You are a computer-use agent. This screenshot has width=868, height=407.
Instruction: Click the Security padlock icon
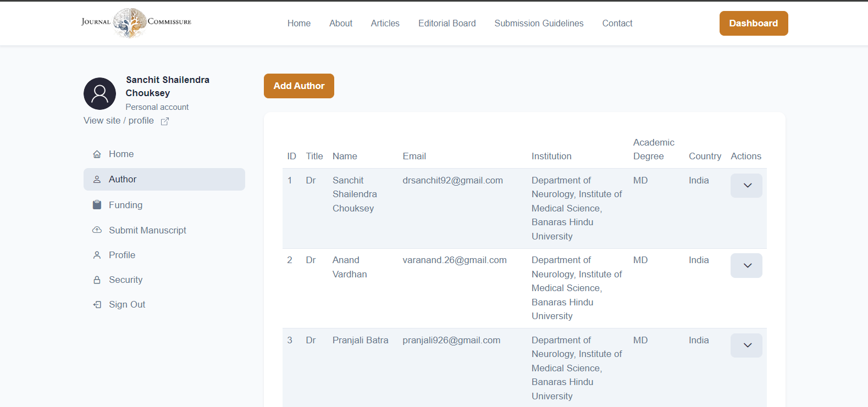pos(97,280)
